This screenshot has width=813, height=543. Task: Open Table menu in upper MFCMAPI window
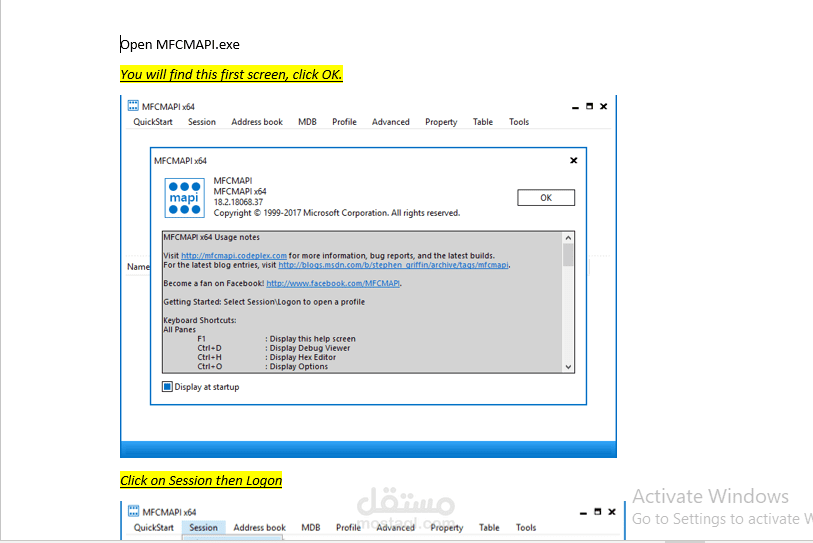point(483,122)
